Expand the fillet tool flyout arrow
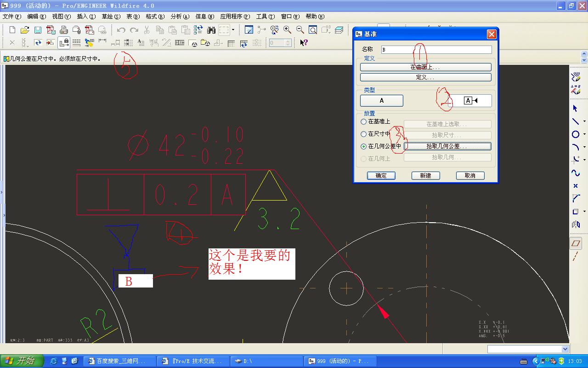 [x=584, y=160]
